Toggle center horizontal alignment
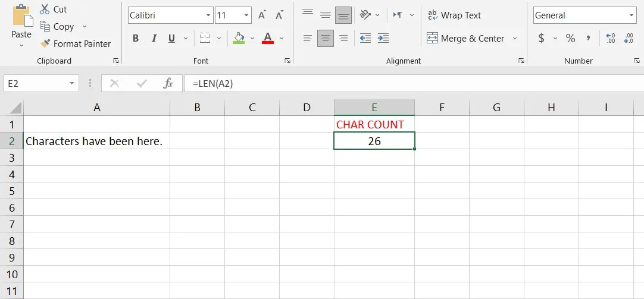 [x=326, y=39]
